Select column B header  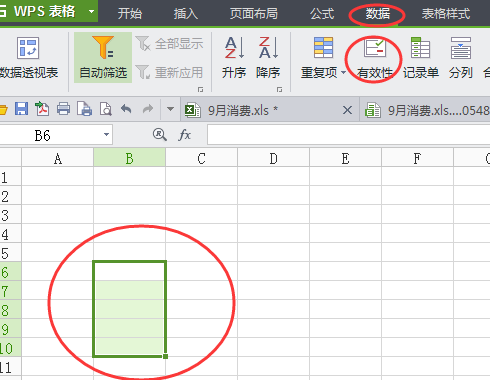click(x=130, y=158)
